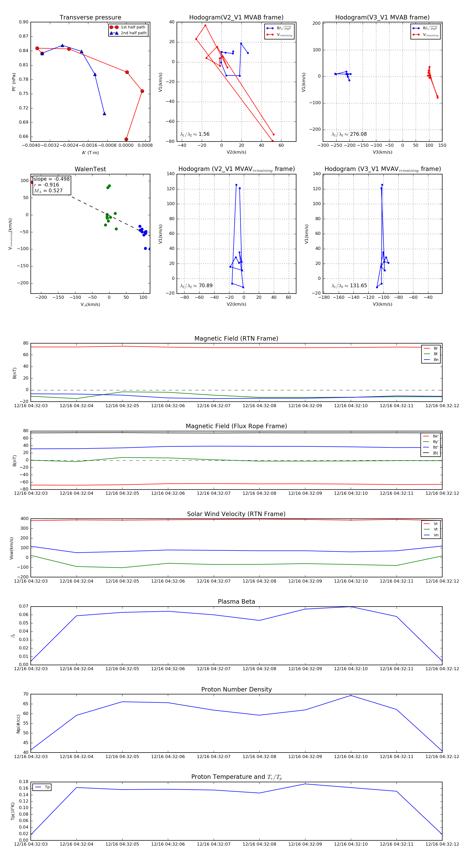Select the "Vt" legend label

click(436, 529)
